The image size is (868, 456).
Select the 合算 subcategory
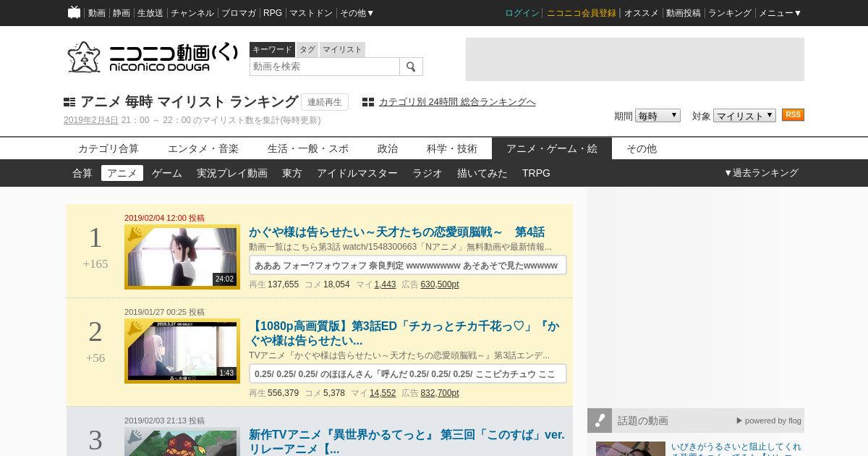[x=82, y=173]
